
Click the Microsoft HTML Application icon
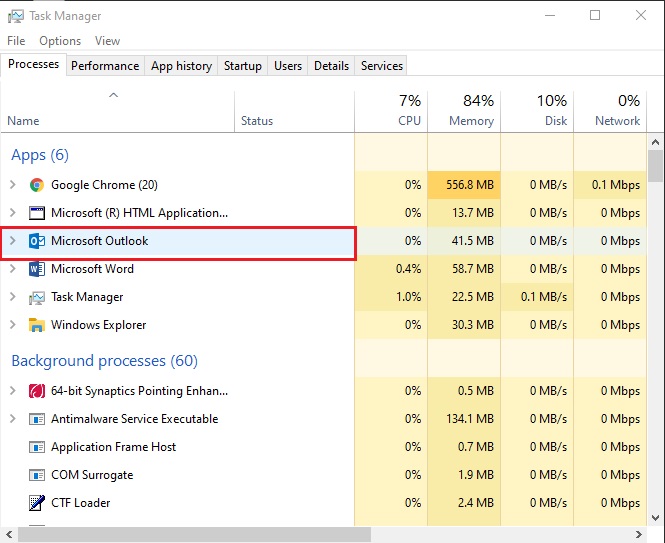tap(37, 213)
